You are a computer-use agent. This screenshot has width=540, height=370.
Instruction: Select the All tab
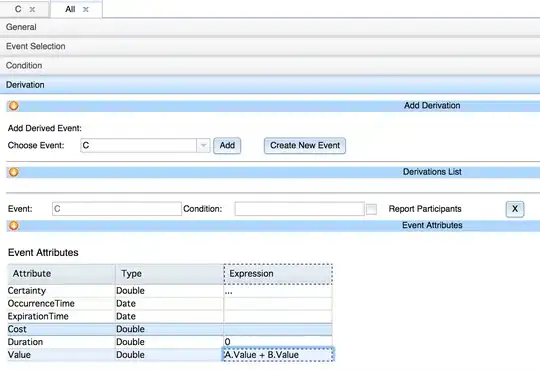coord(70,9)
